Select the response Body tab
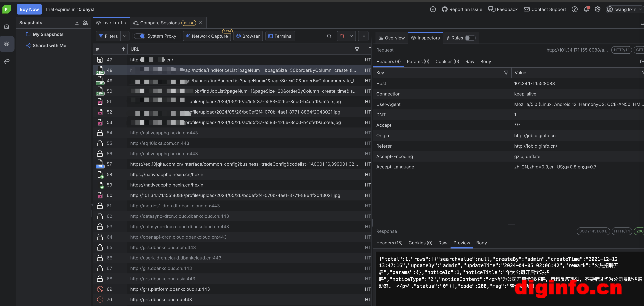 click(x=481, y=243)
